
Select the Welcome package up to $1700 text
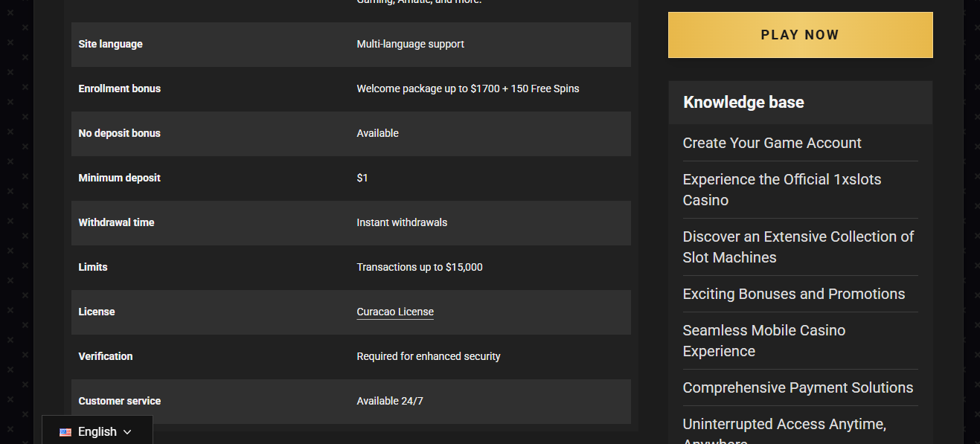click(x=468, y=89)
